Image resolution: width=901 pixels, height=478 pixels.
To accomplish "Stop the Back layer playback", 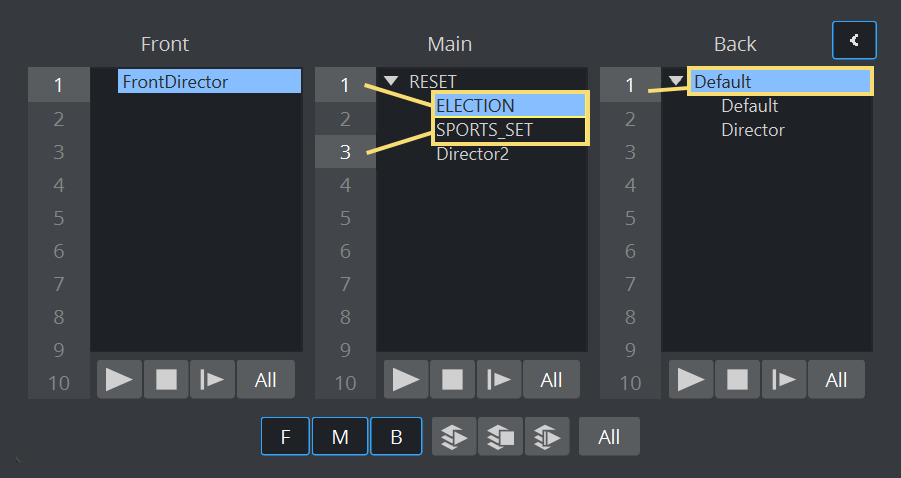I will pyautogui.click(x=737, y=379).
